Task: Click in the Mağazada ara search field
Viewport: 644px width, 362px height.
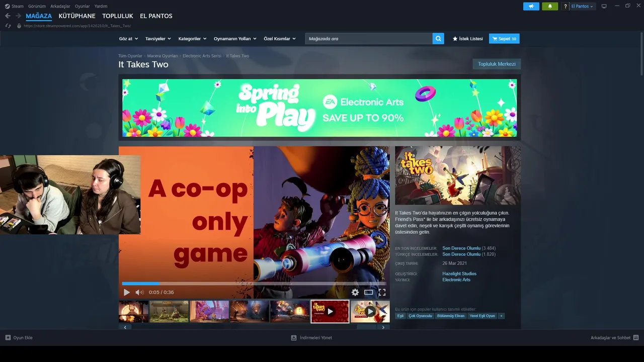Action: point(369,39)
